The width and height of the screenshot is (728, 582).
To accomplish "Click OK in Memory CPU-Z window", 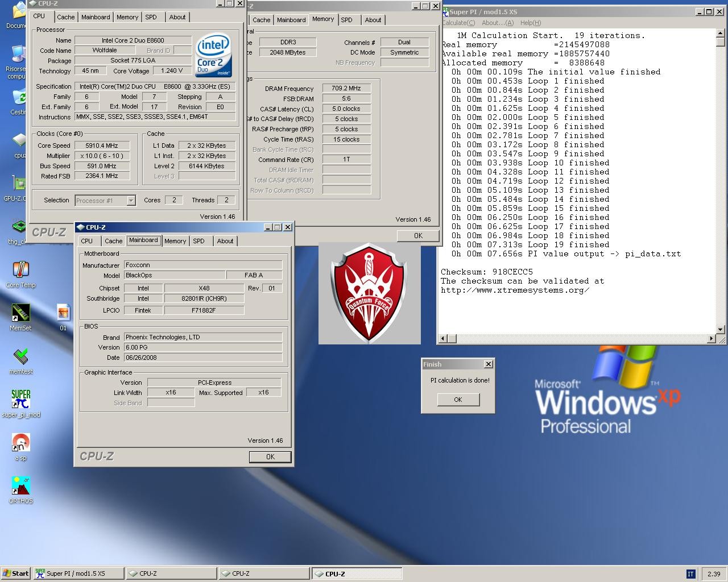I will [418, 235].
